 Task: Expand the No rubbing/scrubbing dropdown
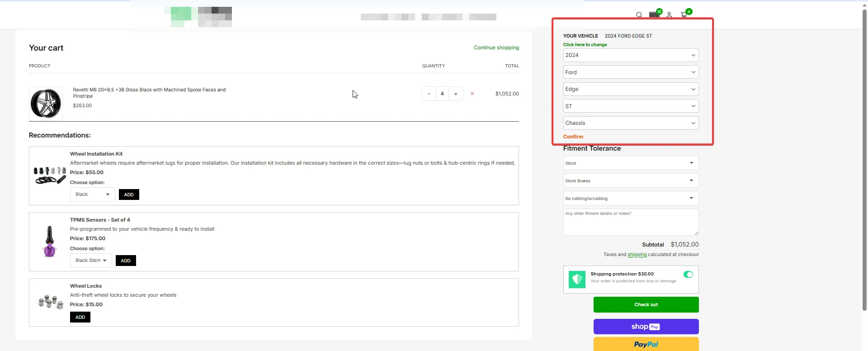[631, 199]
